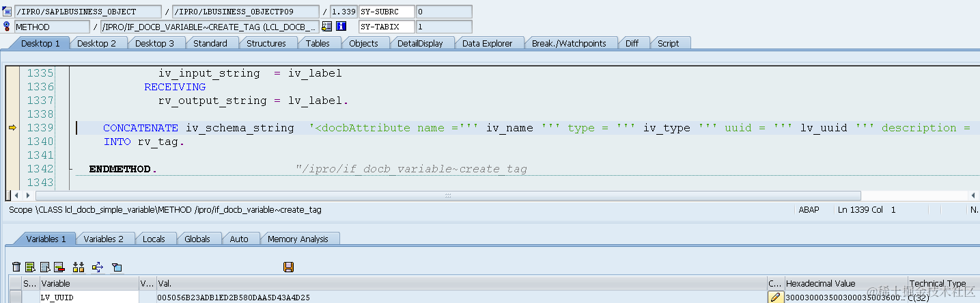Click the Val. column header
980x303 pixels.
(x=462, y=283)
